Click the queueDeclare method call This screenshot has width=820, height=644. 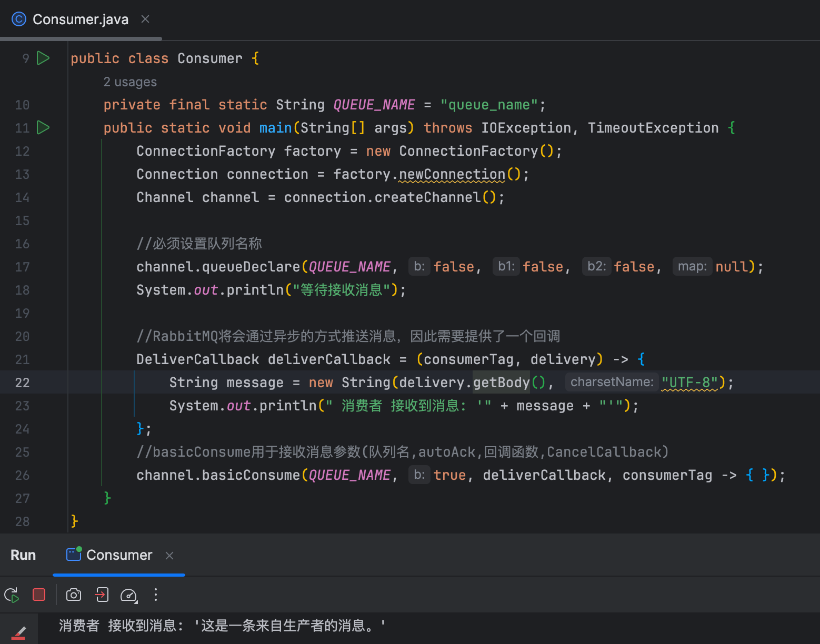(251, 267)
